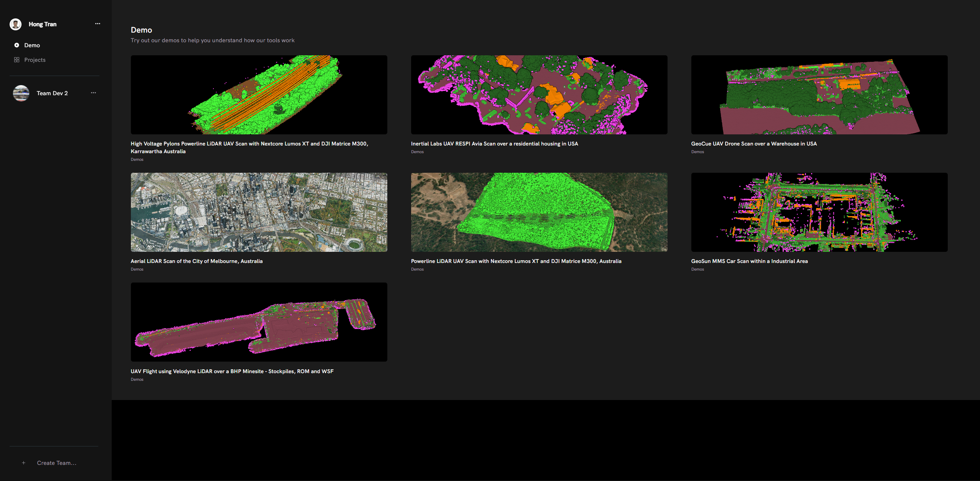Click the Team Dev 2 avatar image
Image resolution: width=980 pixels, height=481 pixels.
(21, 93)
